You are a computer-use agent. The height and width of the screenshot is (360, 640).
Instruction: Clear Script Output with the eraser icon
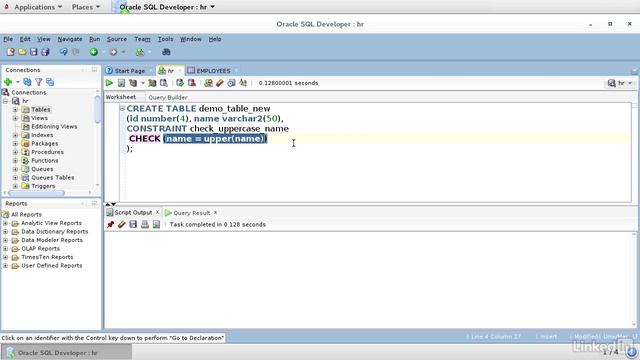122,224
